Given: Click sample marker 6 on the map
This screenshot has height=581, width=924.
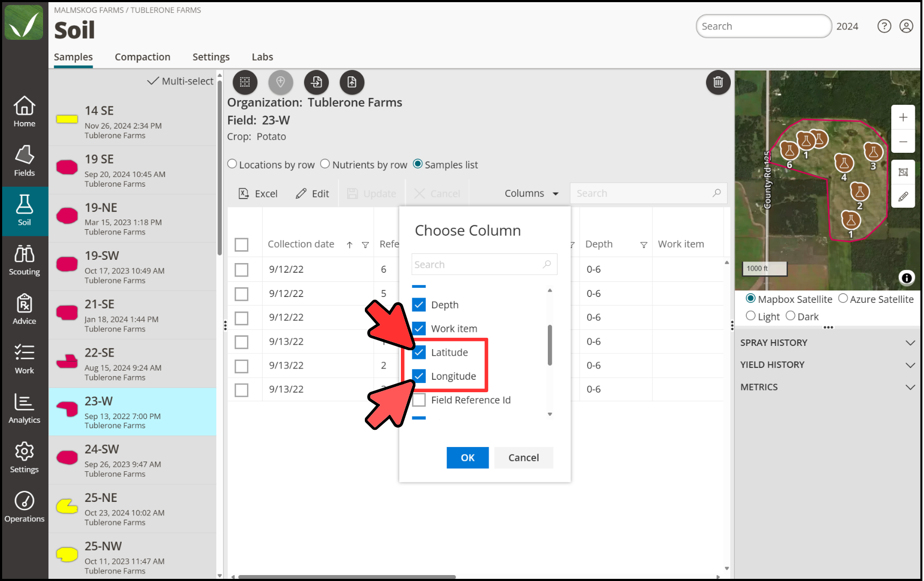Looking at the screenshot, I should [789, 151].
